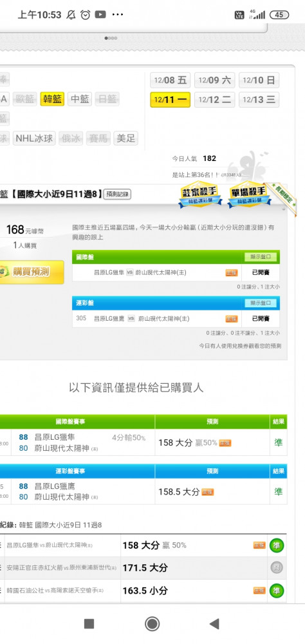
Task: Click the 168 元 price
Action: (24, 230)
